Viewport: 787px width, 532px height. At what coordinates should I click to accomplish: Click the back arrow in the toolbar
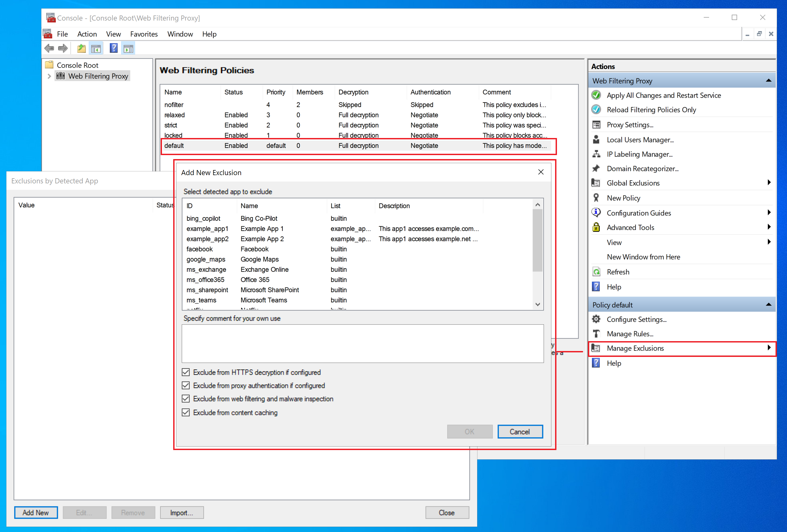tap(49, 49)
